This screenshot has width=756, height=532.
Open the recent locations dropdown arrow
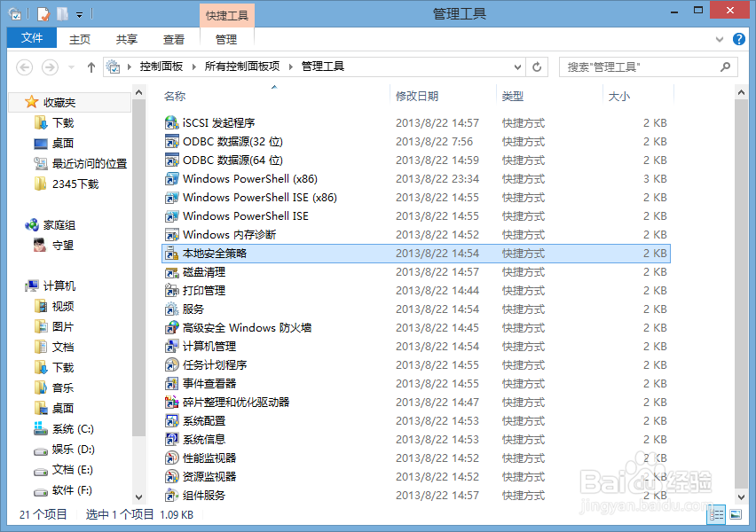[x=71, y=67]
